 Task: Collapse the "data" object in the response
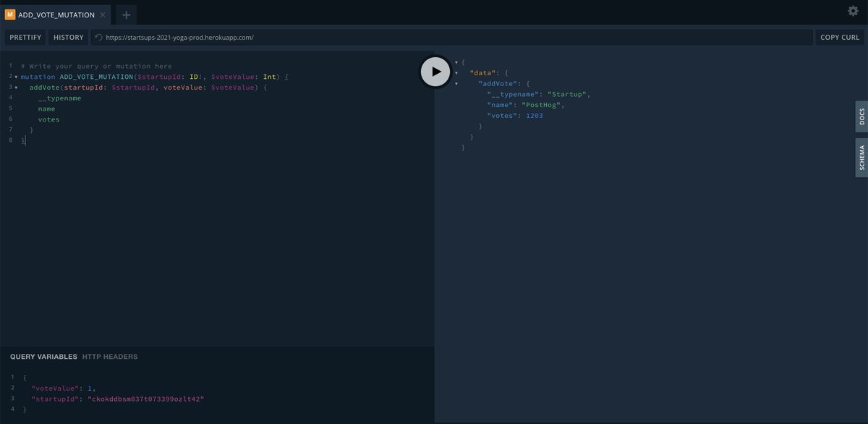456,73
